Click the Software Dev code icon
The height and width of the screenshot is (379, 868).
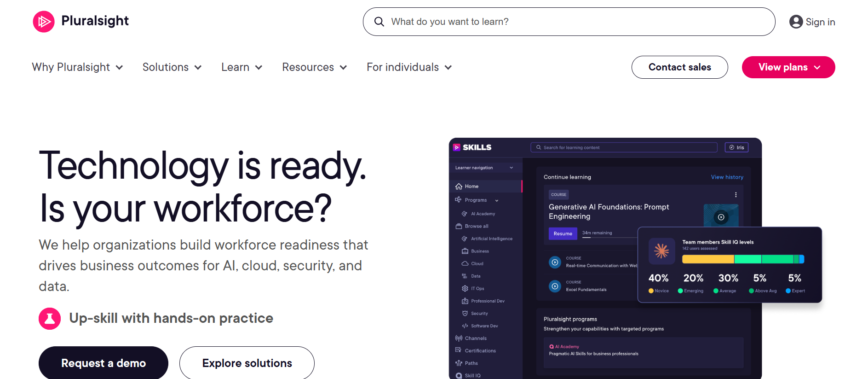pyautogui.click(x=465, y=326)
